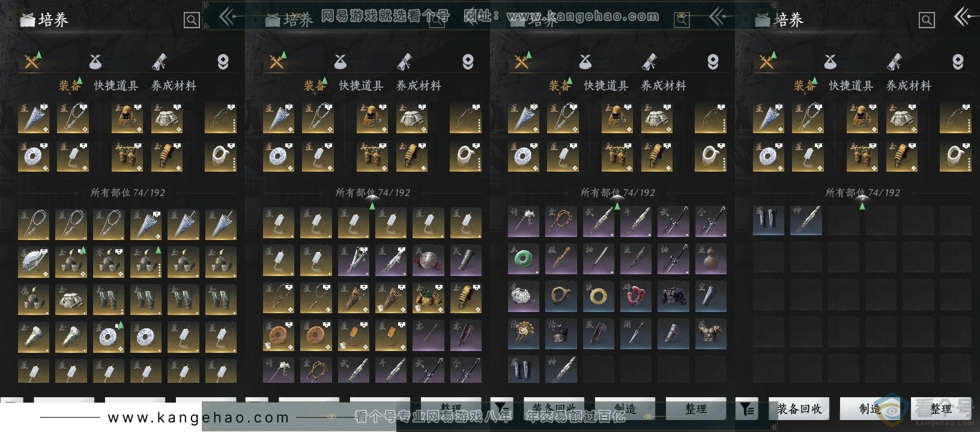This screenshot has height=432, width=980.
Task: Open search in the rightmost 培养 panel
Action: coord(927,20)
